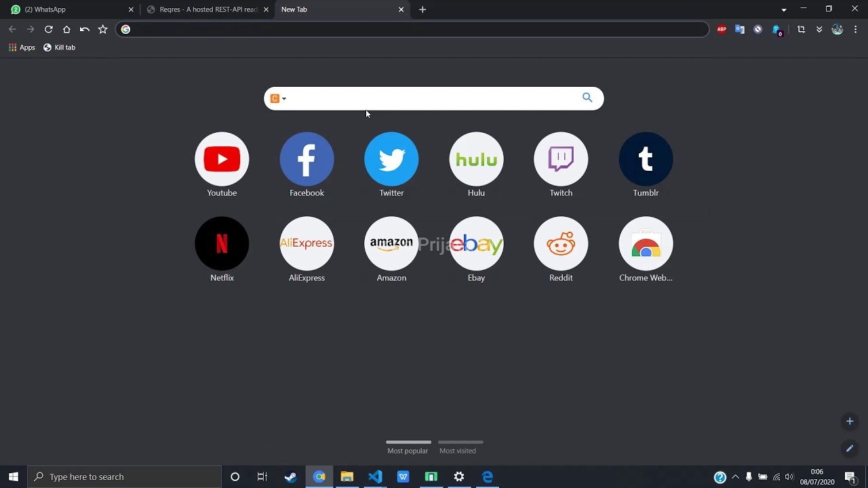The image size is (868, 488).
Task: Open the tab search dropdown arrow
Action: [784, 9]
